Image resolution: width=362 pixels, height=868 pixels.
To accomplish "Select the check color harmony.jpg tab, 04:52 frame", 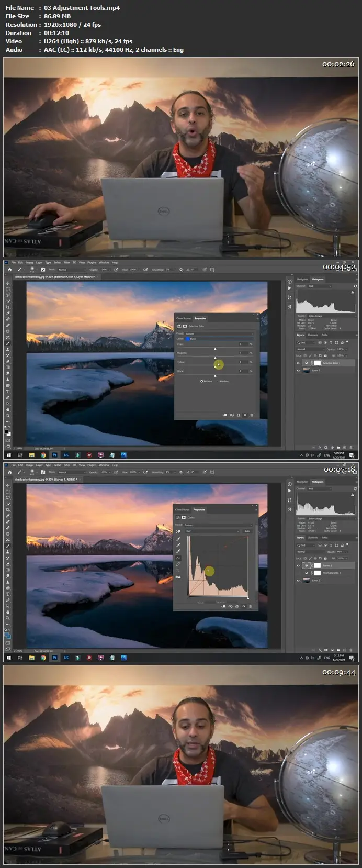I will pos(54,277).
